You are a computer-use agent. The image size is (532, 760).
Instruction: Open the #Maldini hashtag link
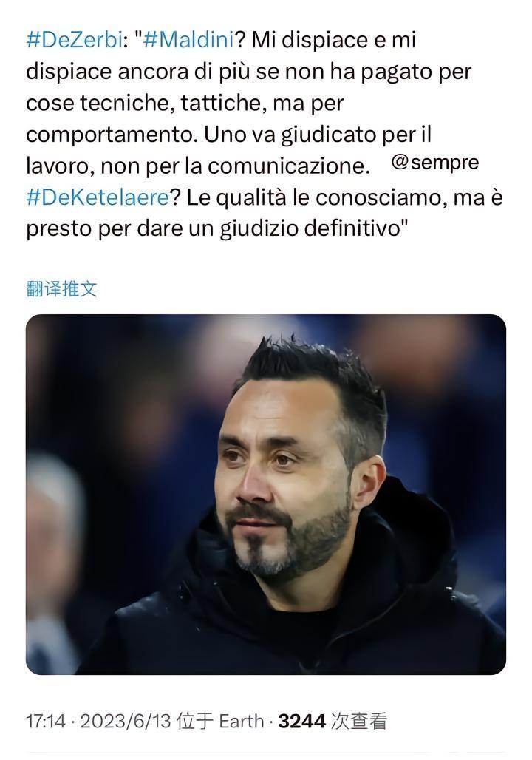pos(189,40)
